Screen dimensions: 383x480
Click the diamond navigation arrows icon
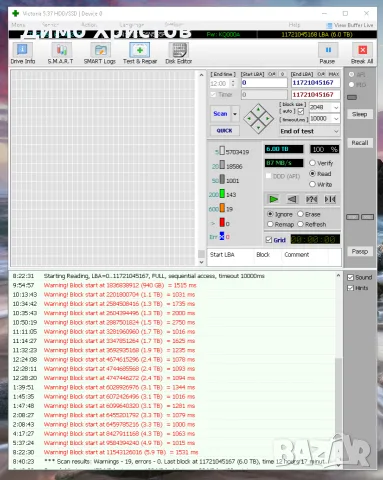pyautogui.click(x=258, y=118)
